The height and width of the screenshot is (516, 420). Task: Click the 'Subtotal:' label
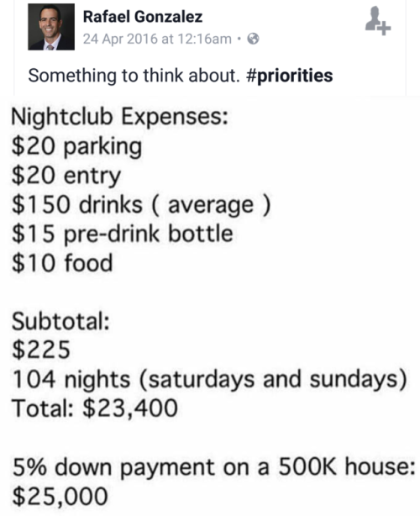pyautogui.click(x=60, y=321)
